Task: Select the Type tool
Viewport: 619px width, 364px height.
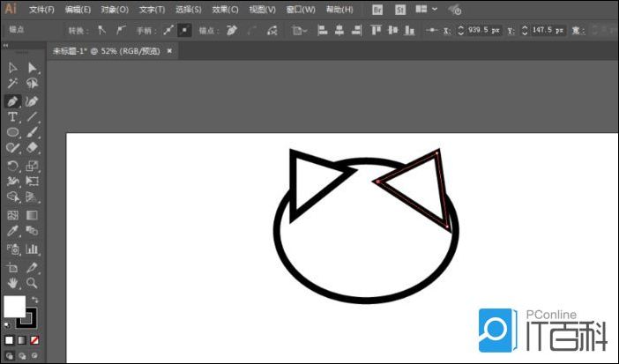Action: pyautogui.click(x=13, y=116)
